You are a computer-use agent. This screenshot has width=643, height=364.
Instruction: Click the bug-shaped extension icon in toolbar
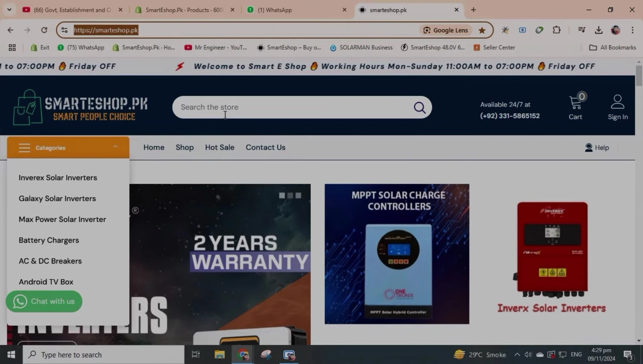point(505,30)
